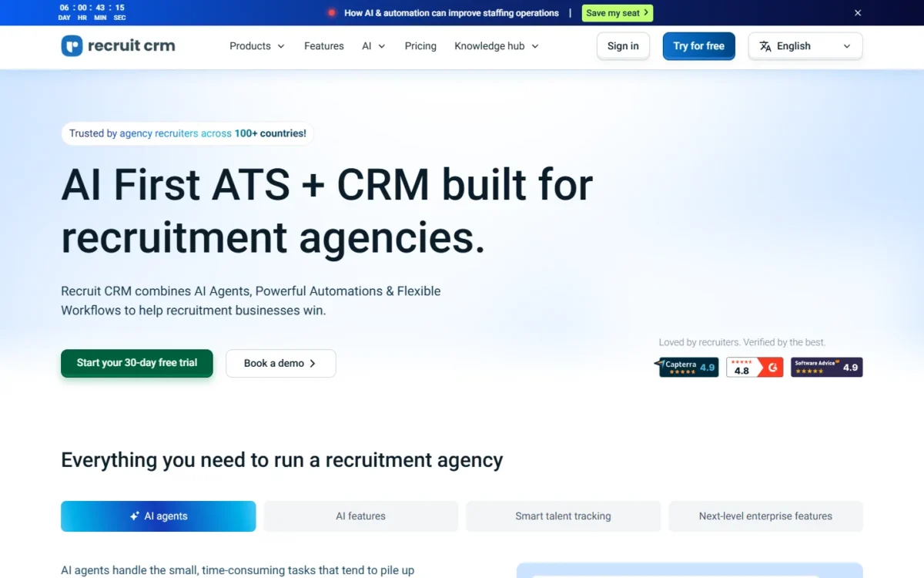Viewport: 924px width, 578px height.
Task: Switch to Smart talent tracking tab
Action: (564, 516)
